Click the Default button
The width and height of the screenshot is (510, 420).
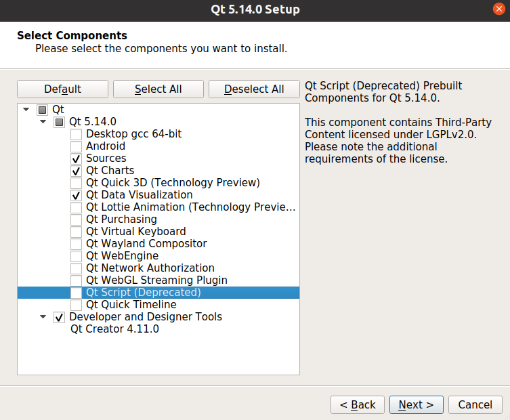tap(62, 89)
